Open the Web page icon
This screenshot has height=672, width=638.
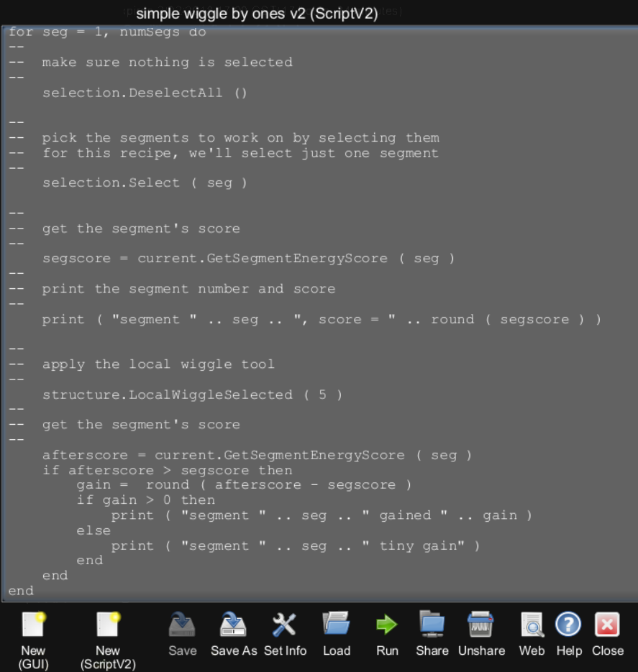pyautogui.click(x=532, y=625)
